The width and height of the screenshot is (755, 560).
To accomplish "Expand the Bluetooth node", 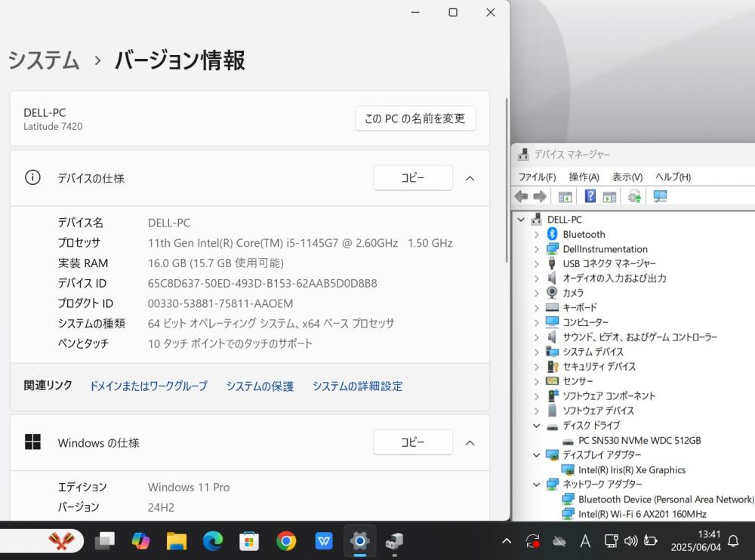I will pyautogui.click(x=536, y=235).
